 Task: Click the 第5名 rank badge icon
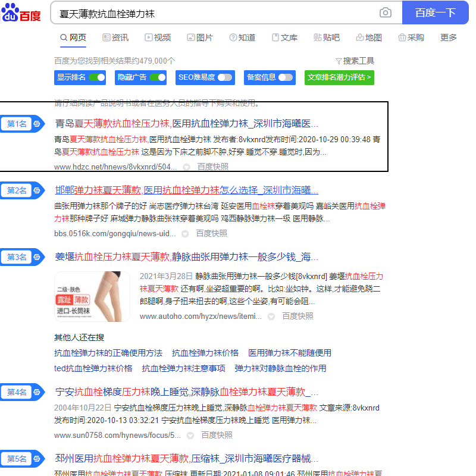point(23,459)
